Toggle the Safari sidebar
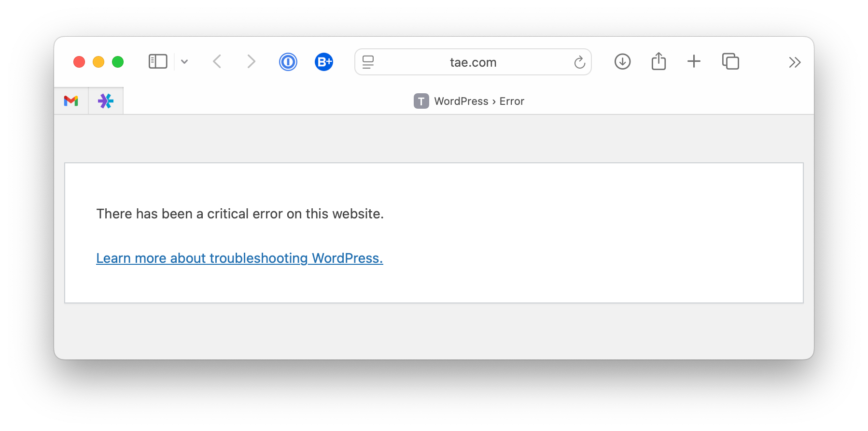The image size is (868, 431). [157, 61]
